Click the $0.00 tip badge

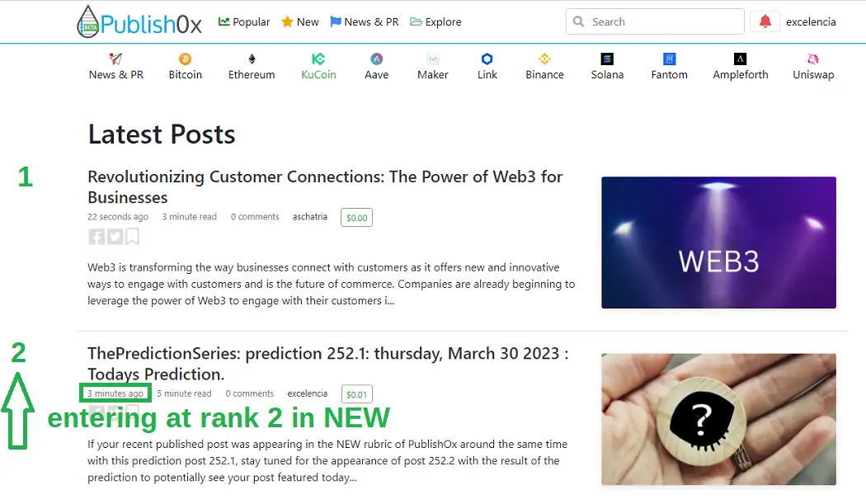pos(357,218)
